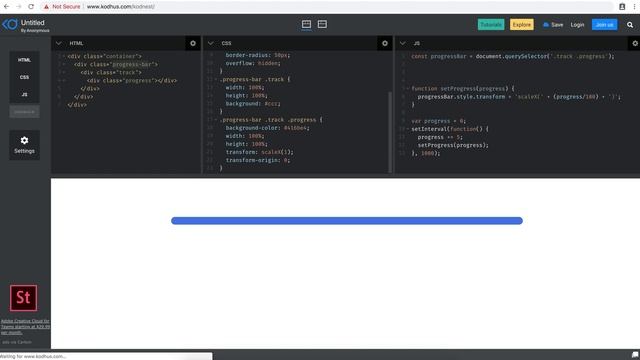Toggle JS panel in sidebar
The image size is (640, 360).
tap(24, 94)
